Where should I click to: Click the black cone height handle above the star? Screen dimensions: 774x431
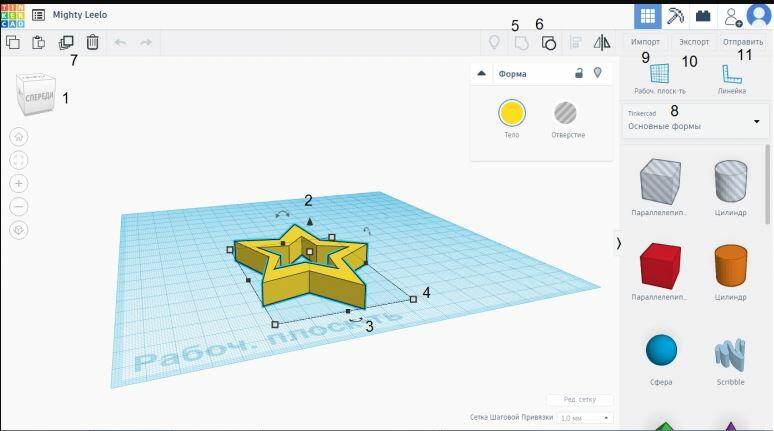(310, 221)
